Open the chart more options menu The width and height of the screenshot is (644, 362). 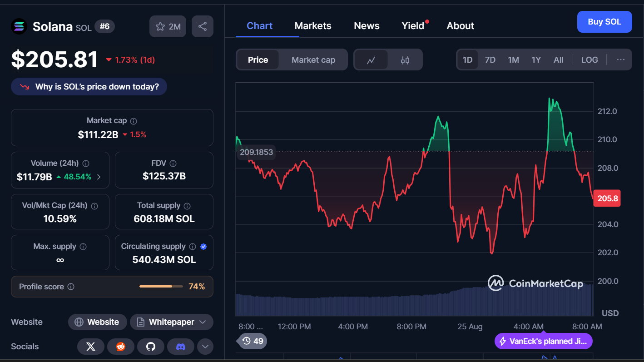(x=621, y=60)
